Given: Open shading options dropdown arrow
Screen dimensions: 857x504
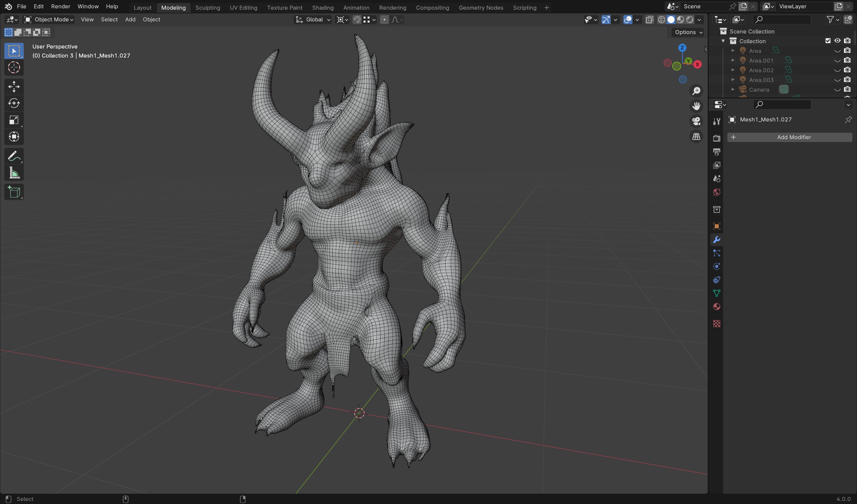Looking at the screenshot, I should (x=699, y=19).
